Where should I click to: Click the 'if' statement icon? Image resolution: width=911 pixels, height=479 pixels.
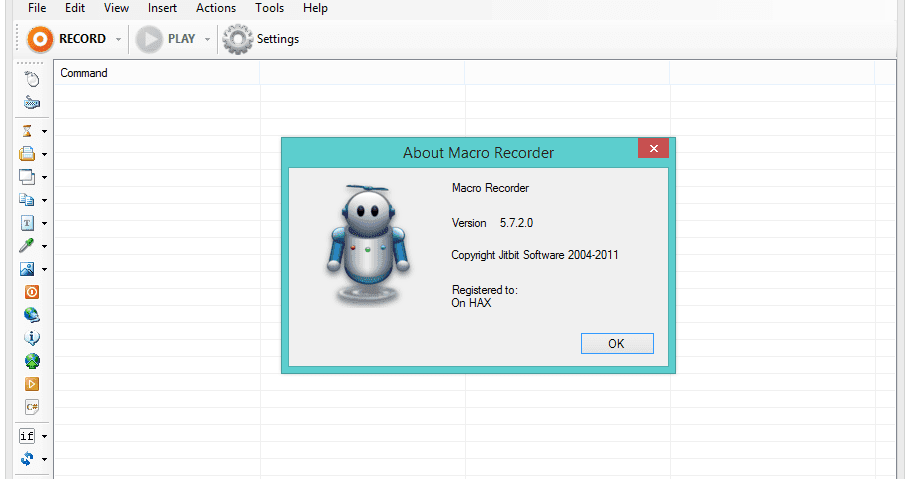(x=27, y=436)
